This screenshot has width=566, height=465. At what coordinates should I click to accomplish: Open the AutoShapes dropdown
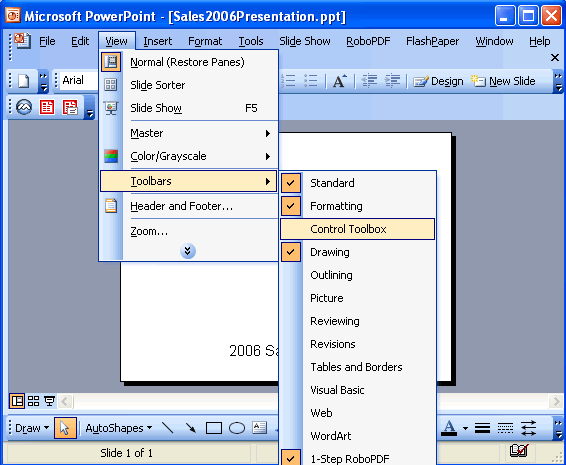click(119, 428)
